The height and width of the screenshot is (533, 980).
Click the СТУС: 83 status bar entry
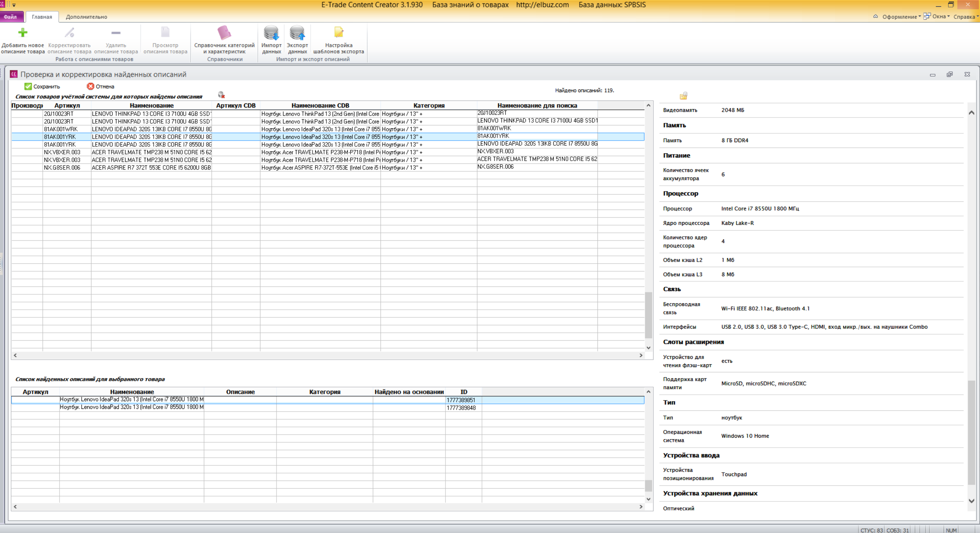tap(872, 530)
